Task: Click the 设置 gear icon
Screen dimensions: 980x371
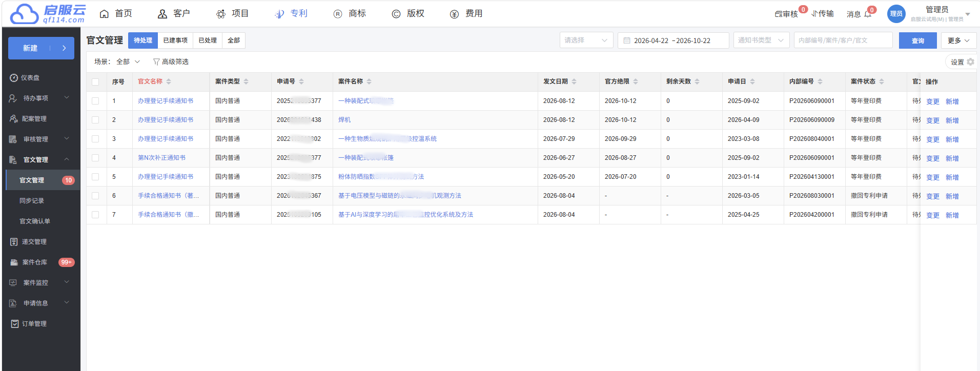Action: click(970, 62)
